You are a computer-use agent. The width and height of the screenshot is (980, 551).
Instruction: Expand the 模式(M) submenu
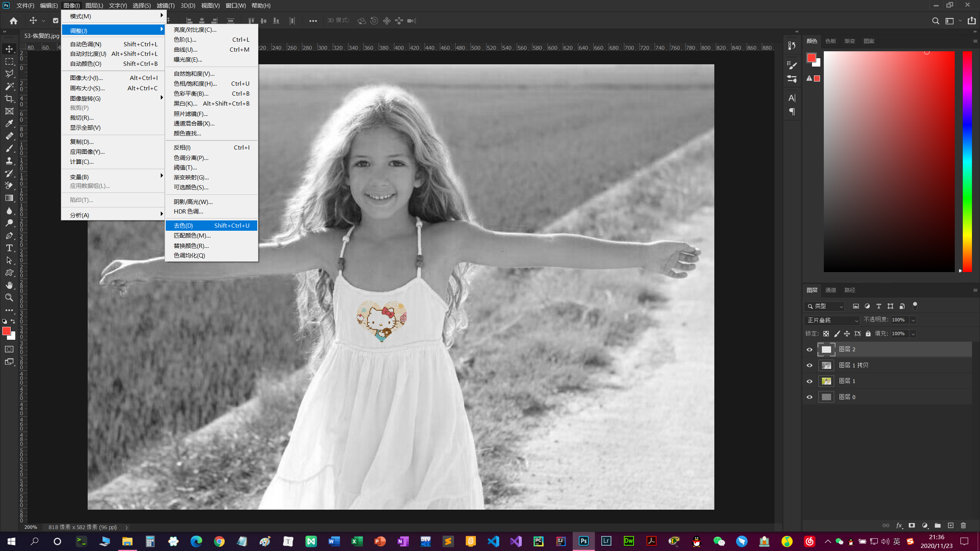[113, 16]
